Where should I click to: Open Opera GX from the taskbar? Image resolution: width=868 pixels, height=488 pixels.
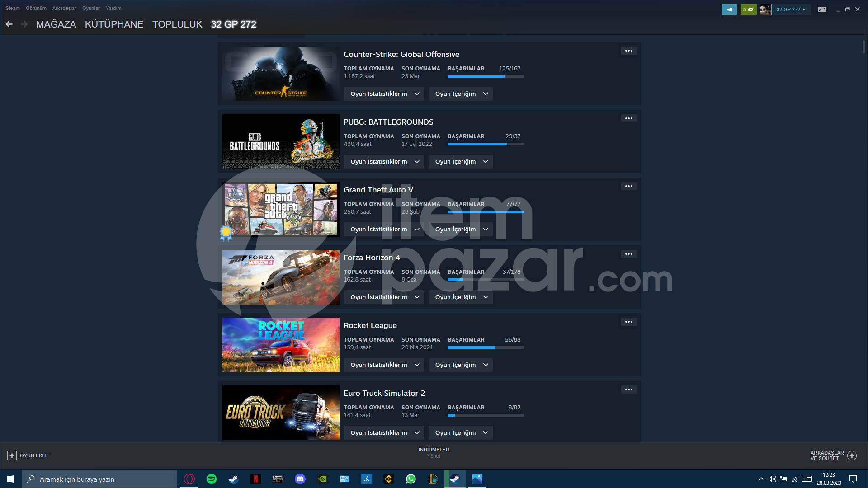coord(189,479)
